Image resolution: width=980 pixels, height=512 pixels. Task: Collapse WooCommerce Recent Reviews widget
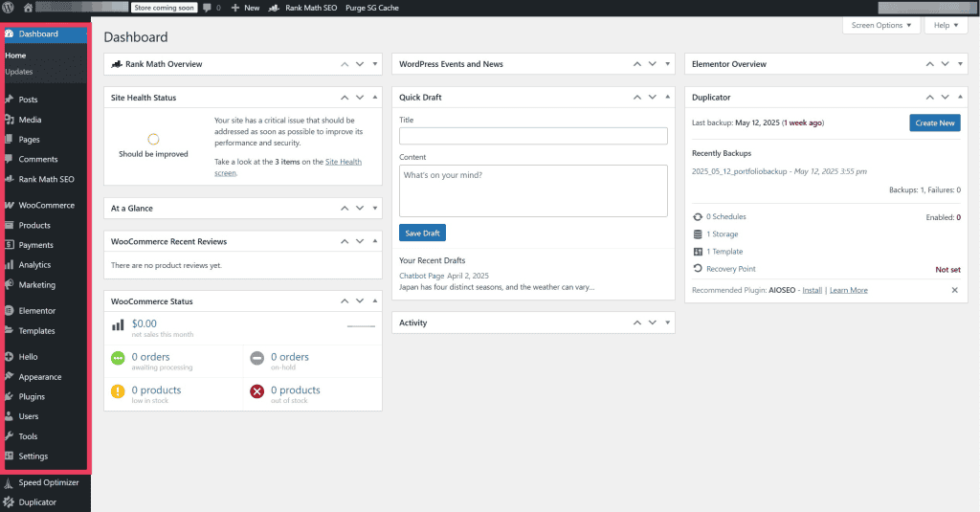point(375,240)
